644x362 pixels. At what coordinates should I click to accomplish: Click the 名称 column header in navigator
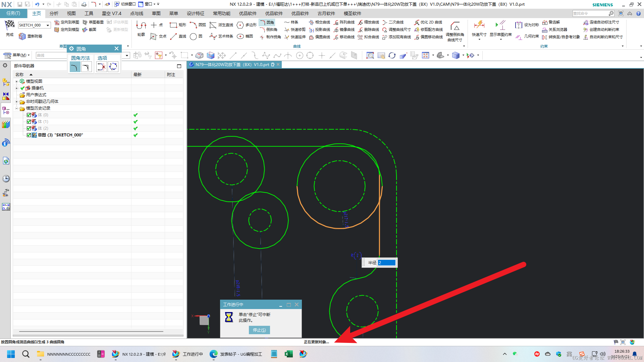point(72,74)
